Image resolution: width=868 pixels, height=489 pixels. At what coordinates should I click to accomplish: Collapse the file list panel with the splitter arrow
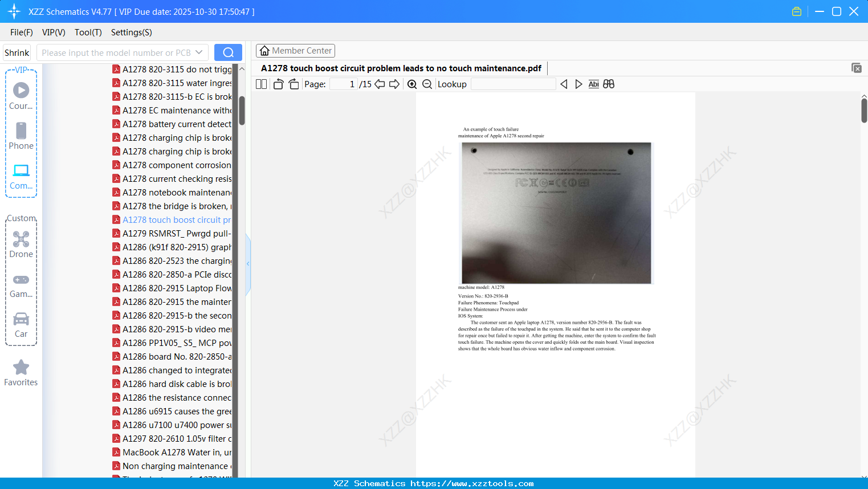[x=248, y=264]
